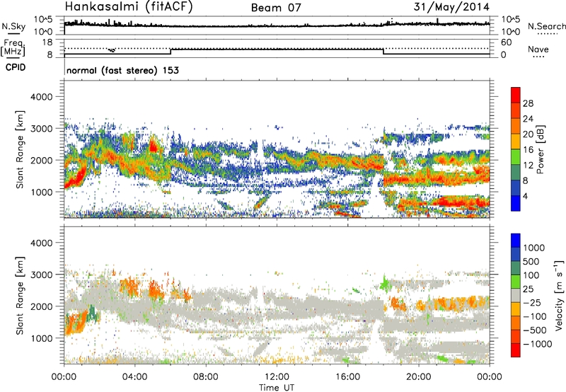Click the 'N.Search' legend label
Screen dimensions: 566x392
546,26
